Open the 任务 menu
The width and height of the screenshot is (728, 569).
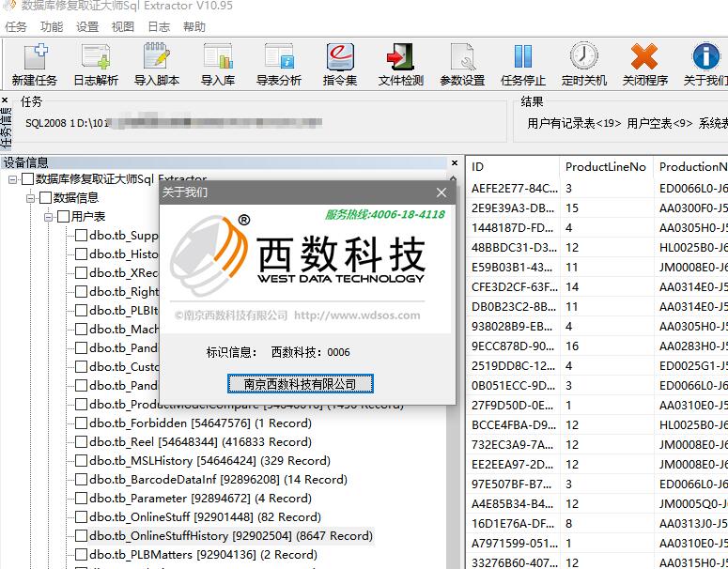coord(16,27)
